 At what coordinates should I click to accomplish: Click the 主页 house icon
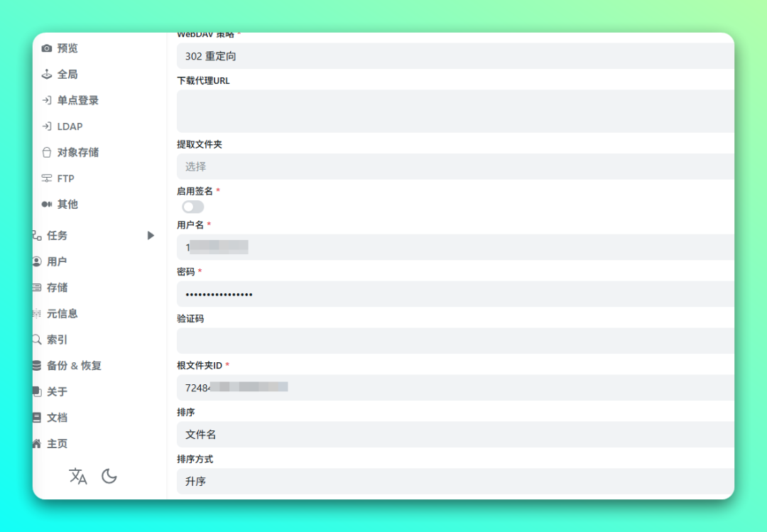tap(37, 443)
